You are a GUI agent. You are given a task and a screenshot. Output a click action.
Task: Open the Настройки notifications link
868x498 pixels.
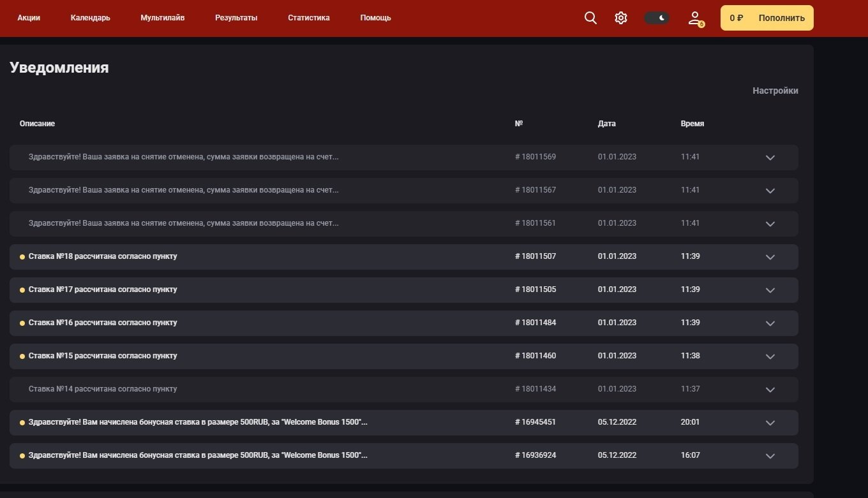point(775,91)
